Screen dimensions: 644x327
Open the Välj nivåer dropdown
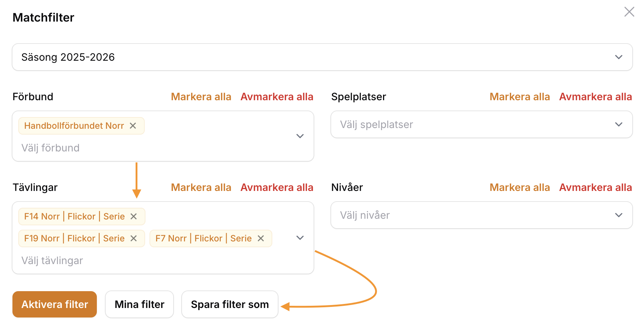coord(482,215)
